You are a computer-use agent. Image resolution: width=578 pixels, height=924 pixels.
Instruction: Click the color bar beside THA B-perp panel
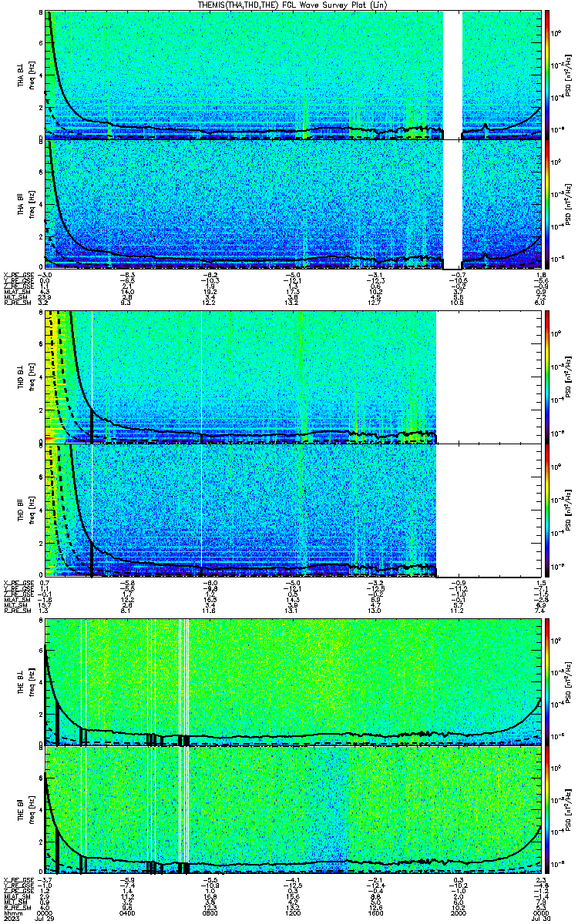point(547,74)
